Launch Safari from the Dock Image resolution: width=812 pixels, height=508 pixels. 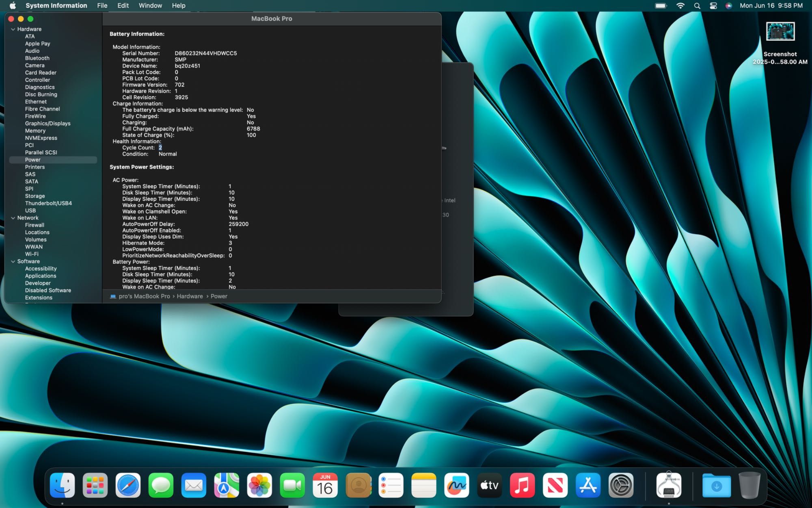click(x=128, y=485)
